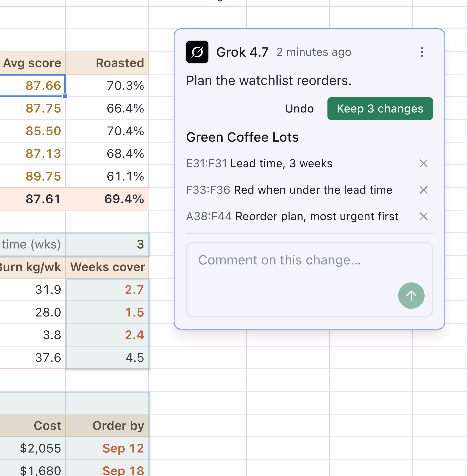The height and width of the screenshot is (476, 468).
Task: Dismiss the E31:F31 Lead time change
Action: [x=424, y=163]
